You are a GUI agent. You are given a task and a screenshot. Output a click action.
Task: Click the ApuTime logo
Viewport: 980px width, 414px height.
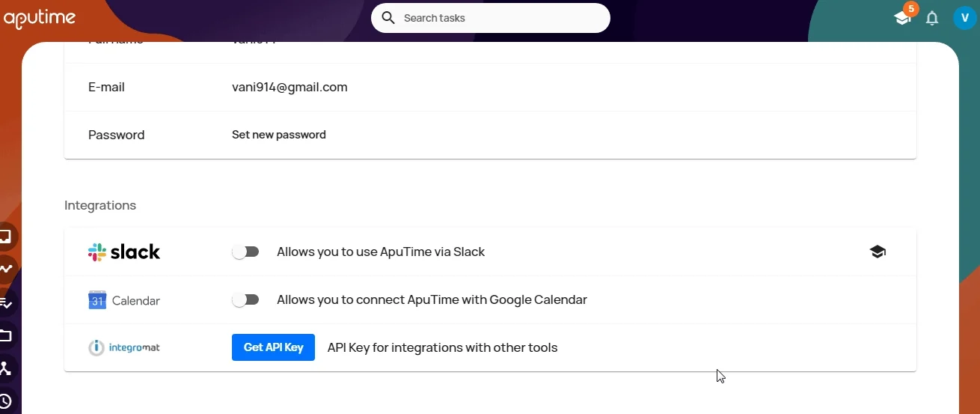tap(39, 19)
